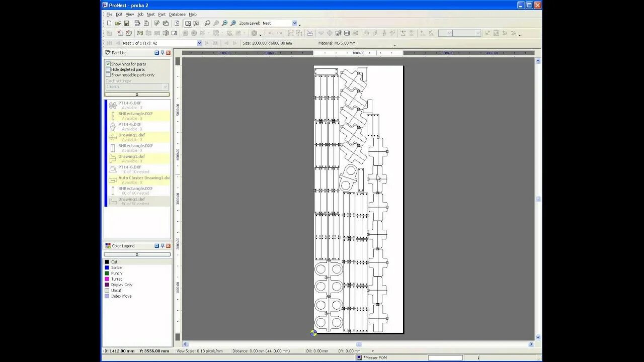
Task: Open a job using the folder icon
Action: (118, 23)
